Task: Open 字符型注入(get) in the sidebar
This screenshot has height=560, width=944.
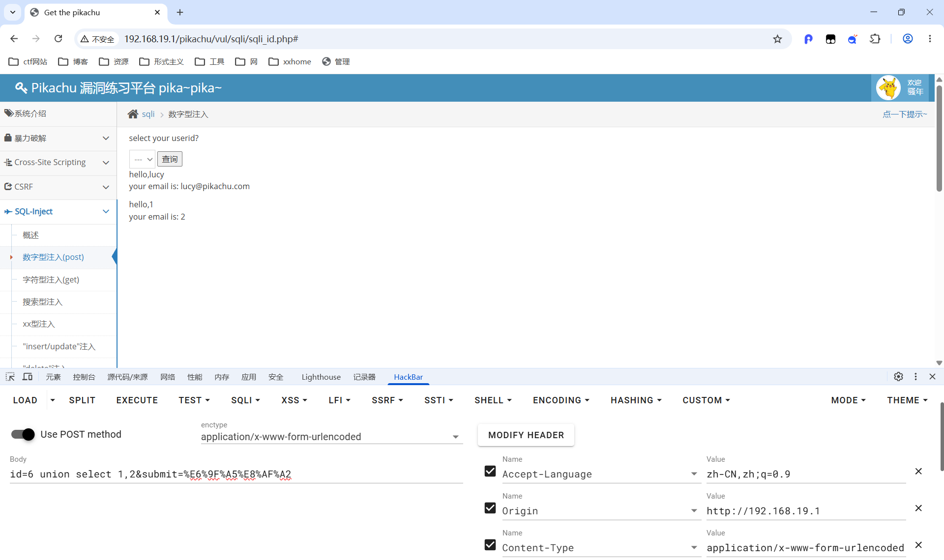Action: (51, 280)
